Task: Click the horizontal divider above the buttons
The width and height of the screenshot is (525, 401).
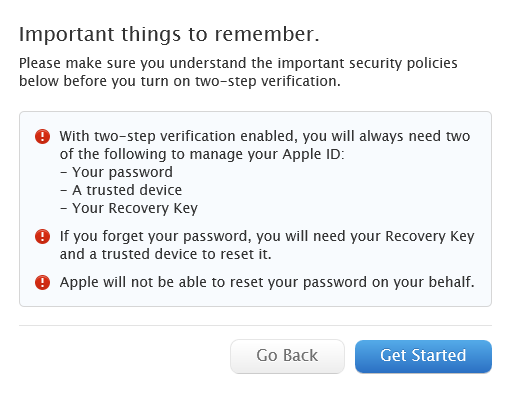Action: (255, 325)
